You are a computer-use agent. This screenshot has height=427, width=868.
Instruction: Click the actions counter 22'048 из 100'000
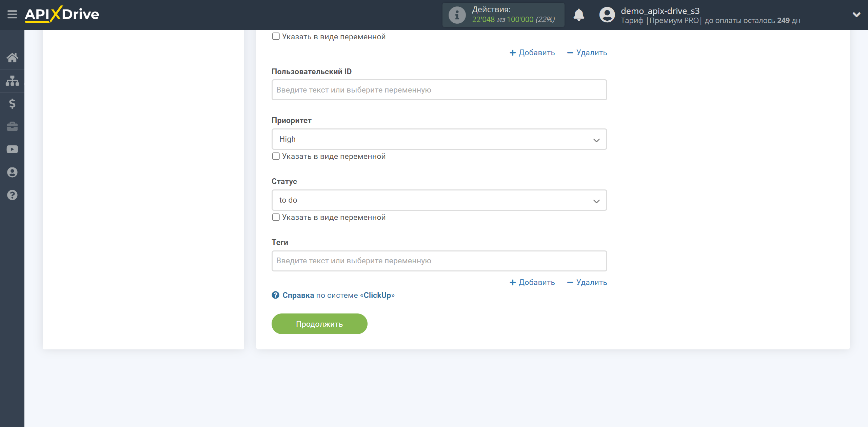(x=513, y=20)
